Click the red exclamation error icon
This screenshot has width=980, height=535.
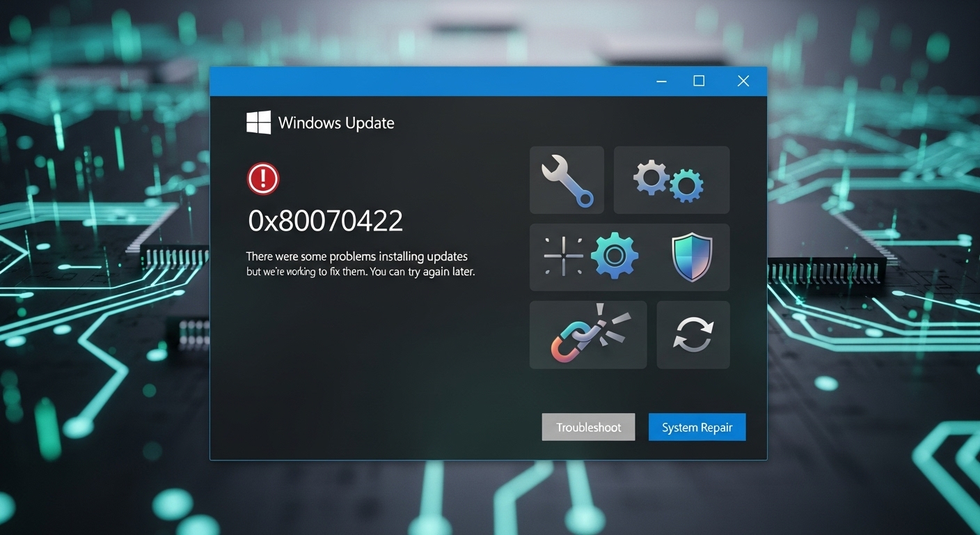pyautogui.click(x=263, y=179)
